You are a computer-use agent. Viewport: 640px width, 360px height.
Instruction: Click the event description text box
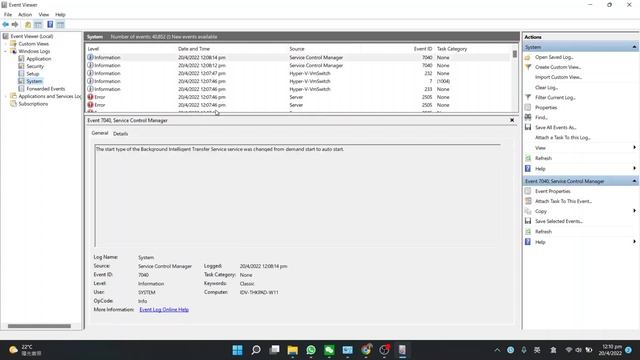(x=297, y=195)
